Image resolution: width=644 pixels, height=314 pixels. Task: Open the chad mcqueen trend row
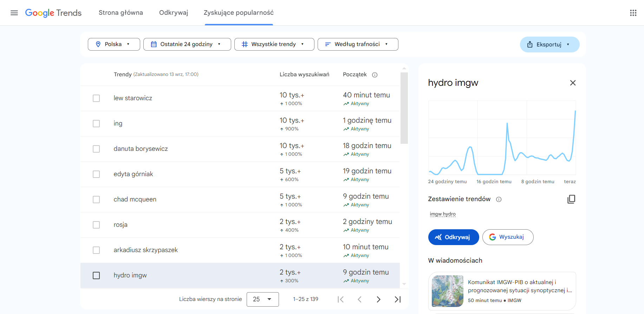pyautogui.click(x=240, y=200)
